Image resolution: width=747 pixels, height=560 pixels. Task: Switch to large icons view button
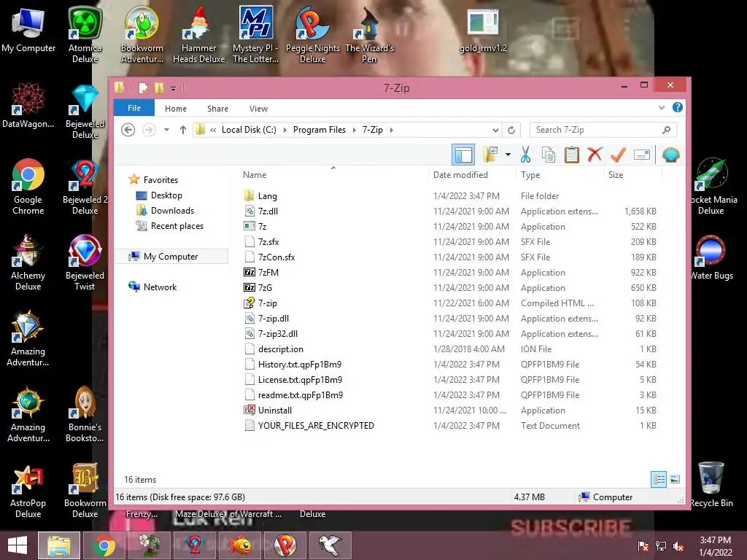pyautogui.click(x=675, y=479)
